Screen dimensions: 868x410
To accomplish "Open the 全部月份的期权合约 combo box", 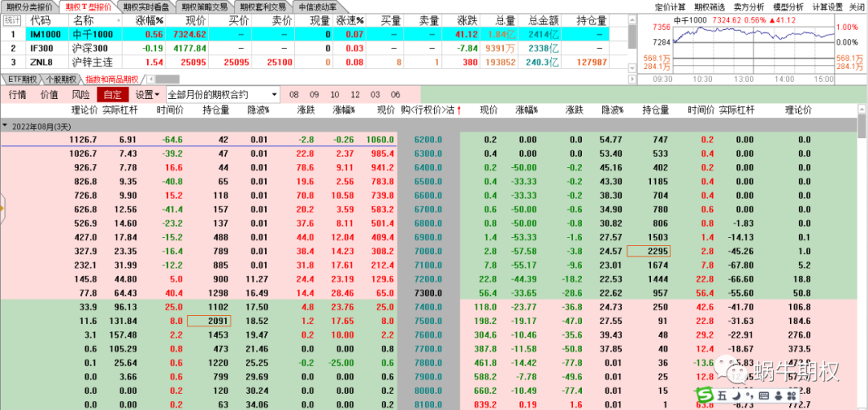I will point(222,94).
